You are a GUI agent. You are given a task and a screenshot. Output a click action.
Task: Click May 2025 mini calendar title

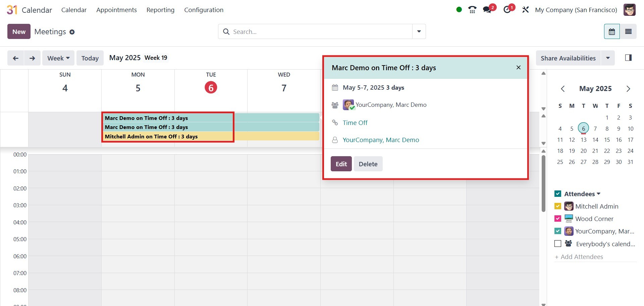595,89
